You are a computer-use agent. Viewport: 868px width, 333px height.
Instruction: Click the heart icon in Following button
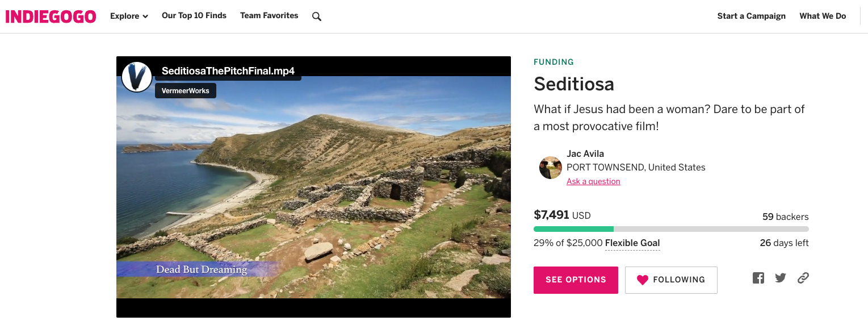pos(642,280)
